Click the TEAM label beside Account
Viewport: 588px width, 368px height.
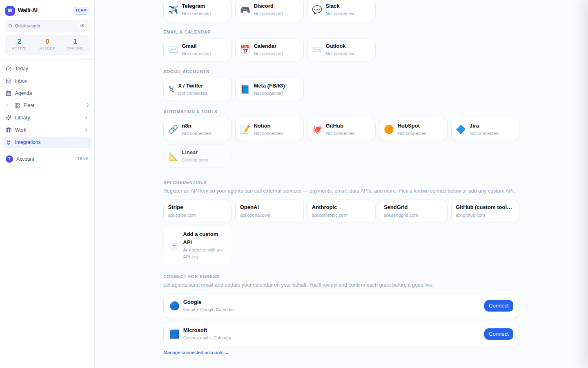[83, 159]
